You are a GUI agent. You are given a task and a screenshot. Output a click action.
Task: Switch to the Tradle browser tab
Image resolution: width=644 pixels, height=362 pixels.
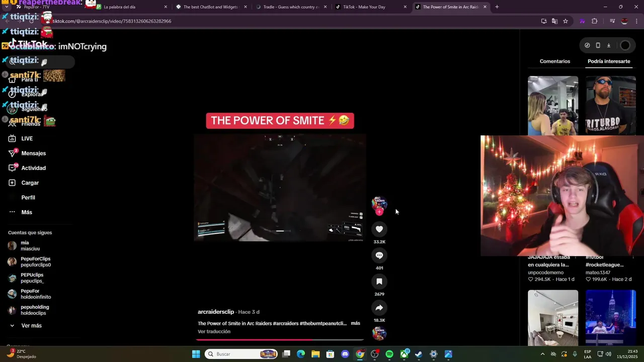[x=291, y=7]
